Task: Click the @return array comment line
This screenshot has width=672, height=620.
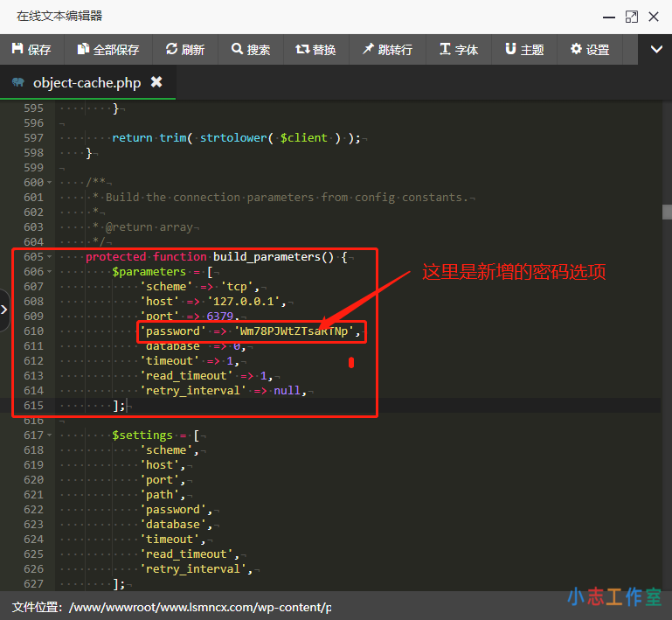Action: [149, 226]
